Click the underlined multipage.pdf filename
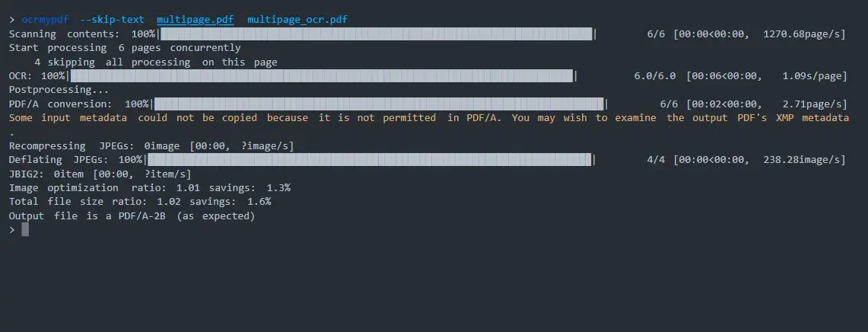The height and width of the screenshot is (332, 868). tap(195, 20)
